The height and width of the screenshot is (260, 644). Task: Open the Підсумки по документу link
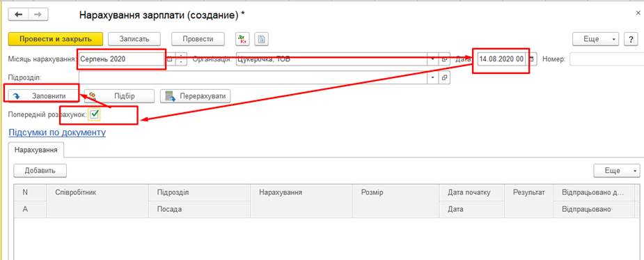57,132
